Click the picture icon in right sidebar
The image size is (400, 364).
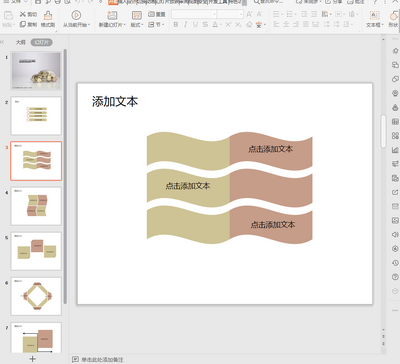coord(395,220)
